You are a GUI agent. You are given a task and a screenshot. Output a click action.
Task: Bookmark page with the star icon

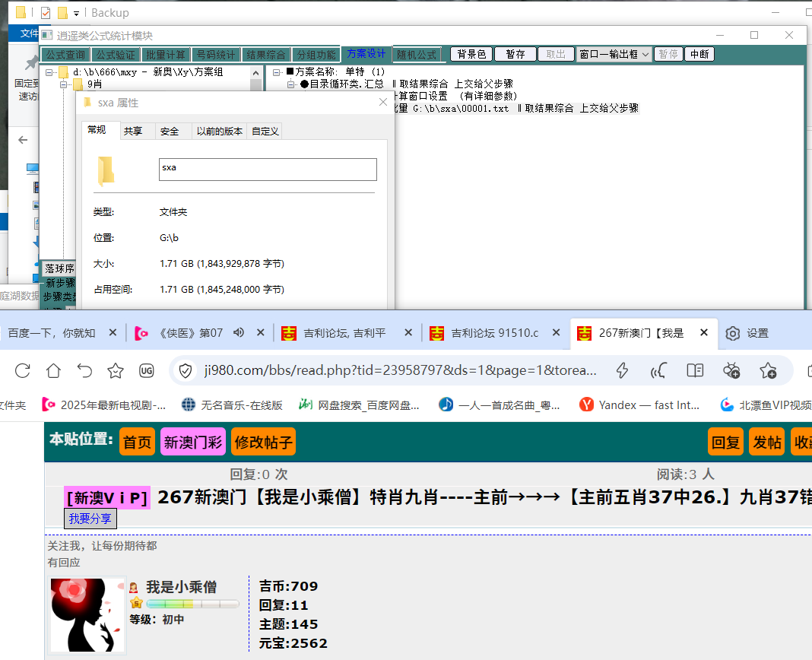click(x=116, y=370)
